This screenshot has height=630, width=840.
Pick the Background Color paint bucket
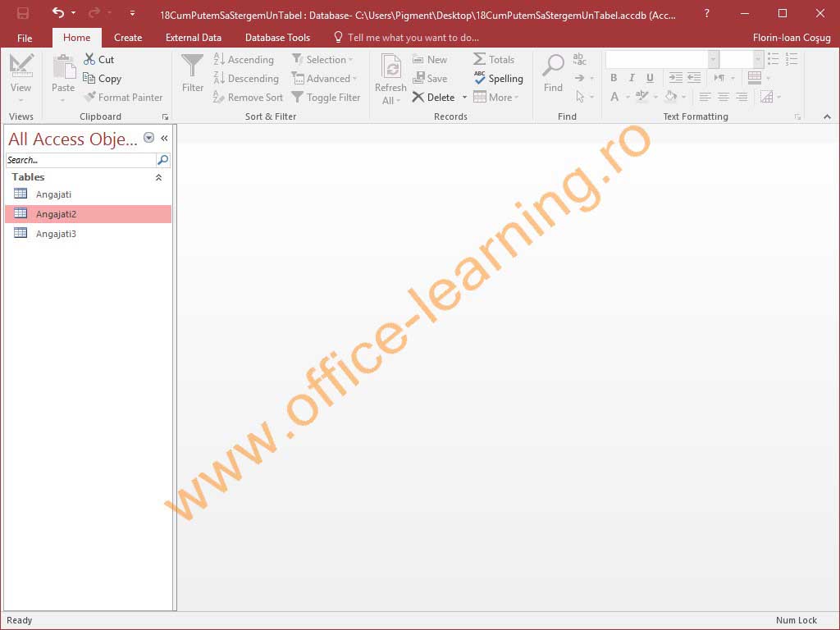670,97
